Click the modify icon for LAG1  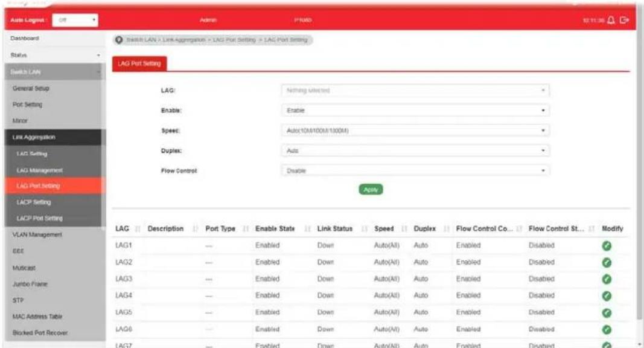(x=606, y=245)
